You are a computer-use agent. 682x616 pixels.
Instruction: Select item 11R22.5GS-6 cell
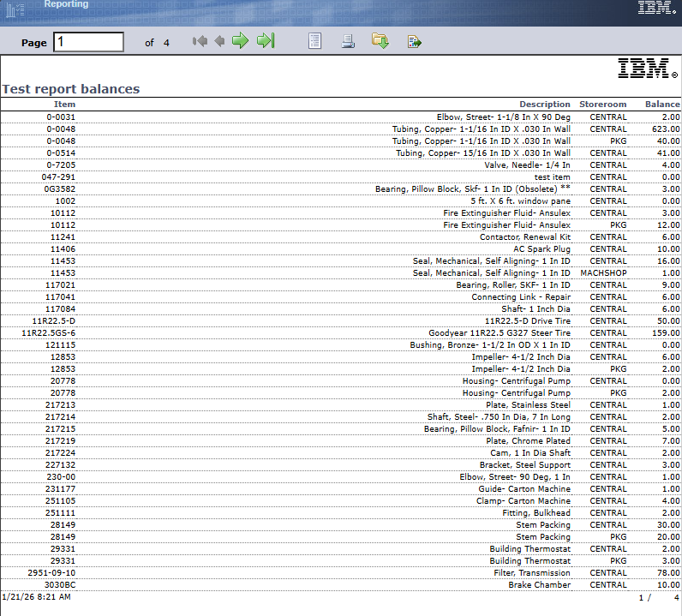click(x=49, y=332)
